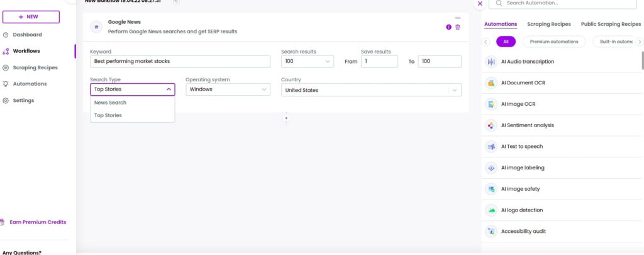The image size is (644, 255).
Task: Open Dashboard in the sidebar
Action: [27, 35]
